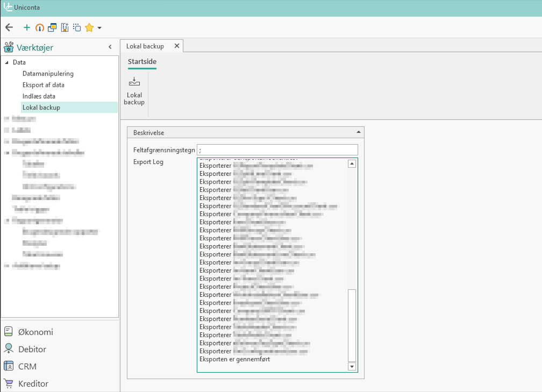Click the company building icon in the toolbar

click(65, 27)
